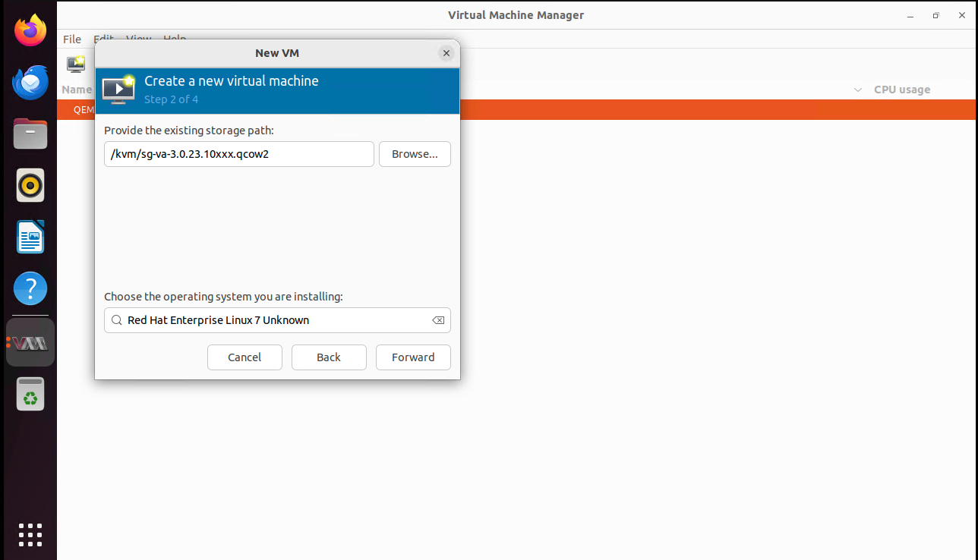This screenshot has height=560, width=978.
Task: Launch Thunderbird mail from the dock
Action: pyautogui.click(x=30, y=83)
